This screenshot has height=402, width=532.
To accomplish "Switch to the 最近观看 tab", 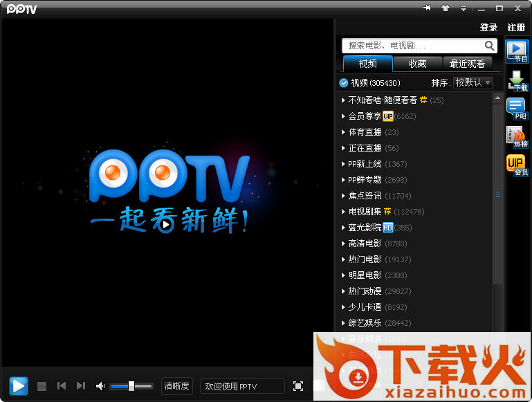I will 467,64.
